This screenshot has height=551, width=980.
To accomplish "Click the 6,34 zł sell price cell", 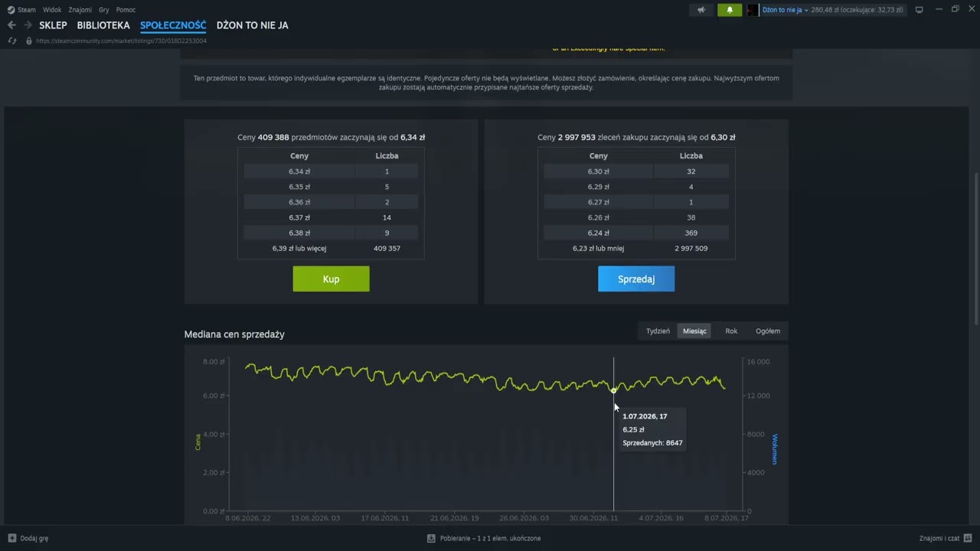I will (299, 171).
